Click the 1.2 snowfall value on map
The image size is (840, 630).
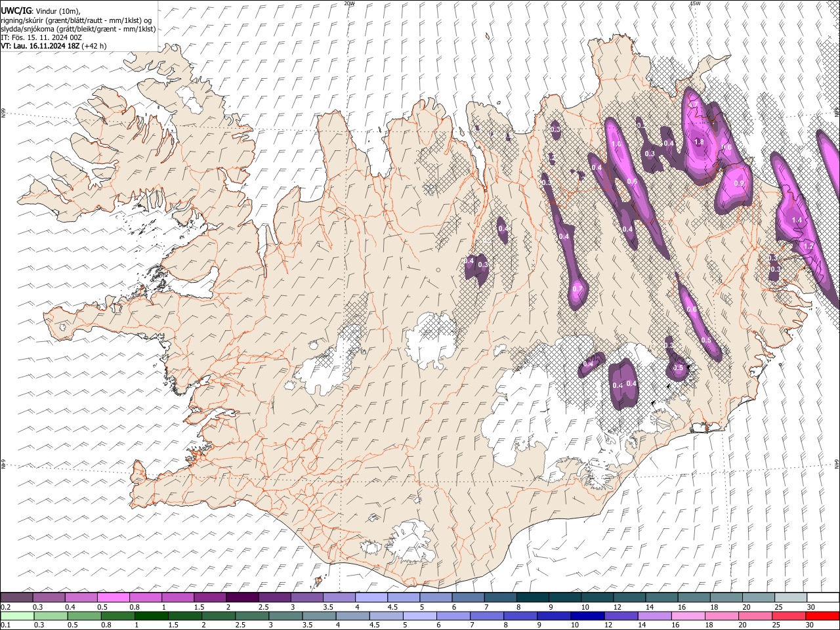(808, 246)
